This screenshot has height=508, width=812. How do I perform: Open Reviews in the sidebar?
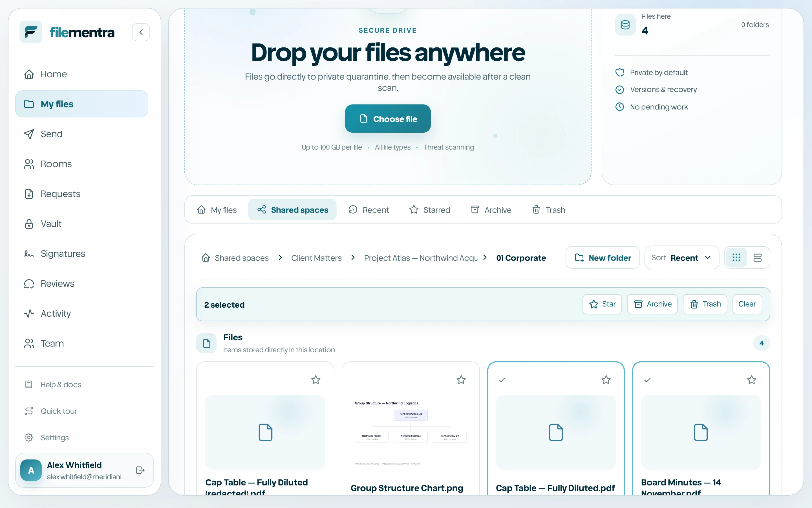81,284
